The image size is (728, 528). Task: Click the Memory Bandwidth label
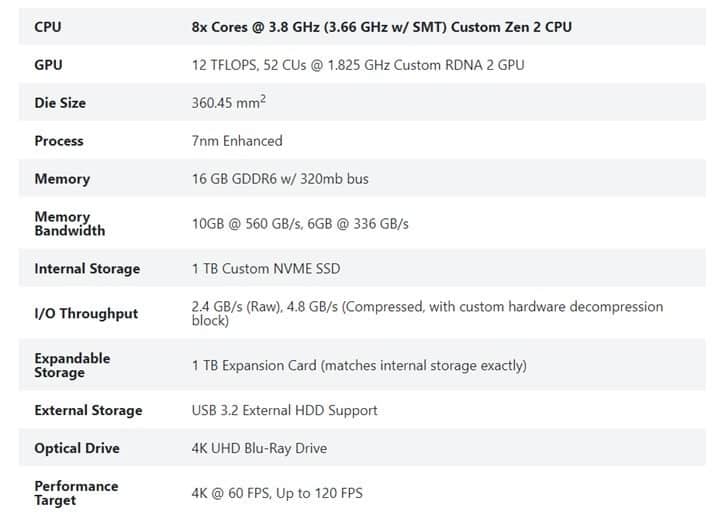tap(69, 223)
